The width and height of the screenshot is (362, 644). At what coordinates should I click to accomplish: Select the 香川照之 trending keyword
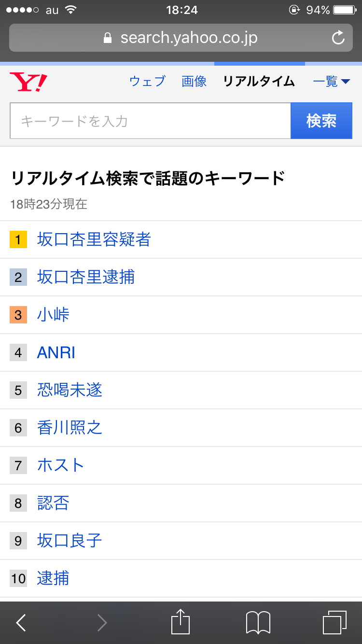pos(70,428)
